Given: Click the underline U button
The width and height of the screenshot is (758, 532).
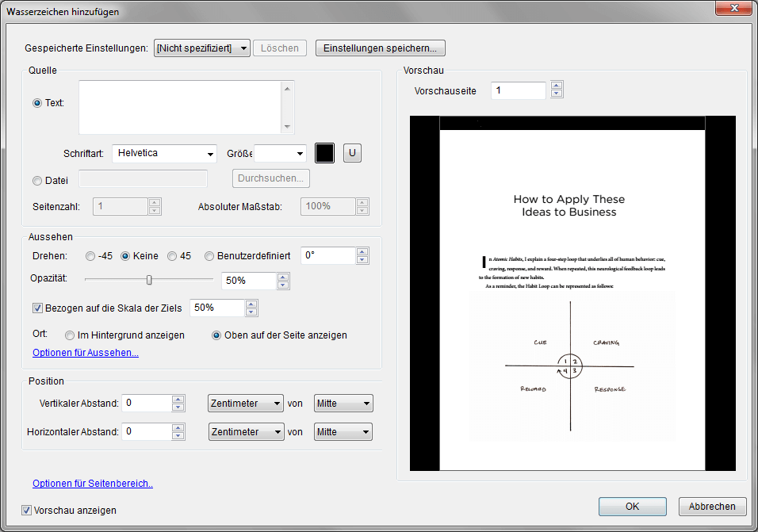Looking at the screenshot, I should click(x=352, y=153).
